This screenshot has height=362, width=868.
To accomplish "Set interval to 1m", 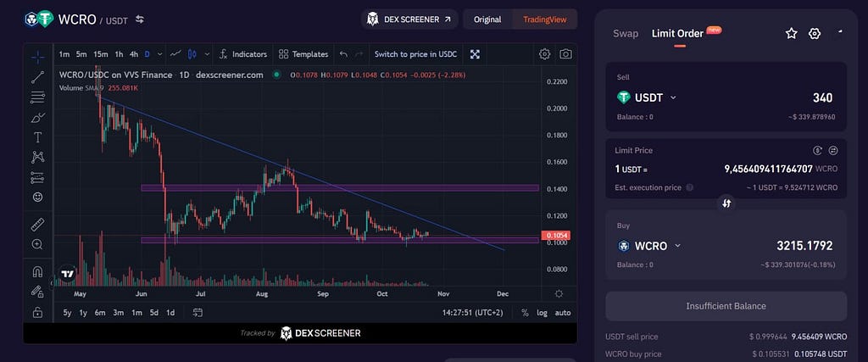I will pos(64,54).
